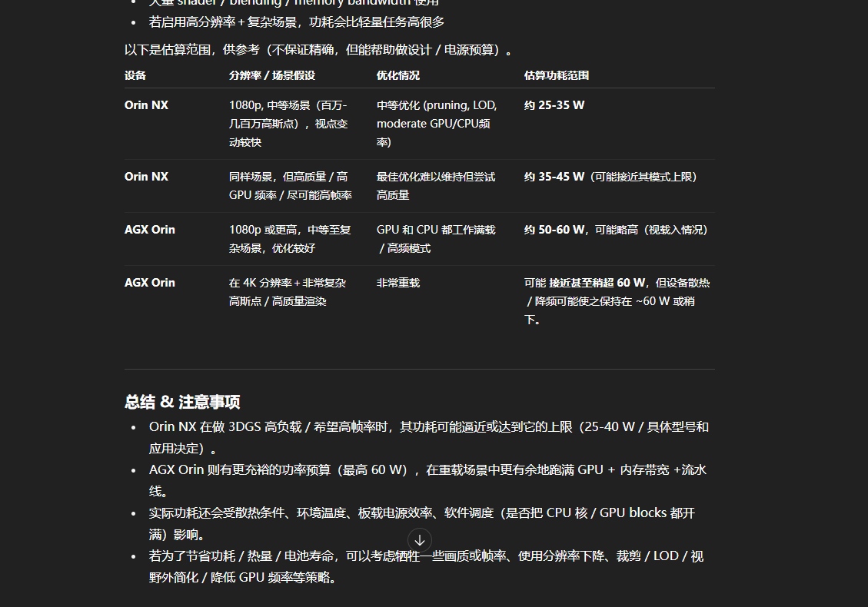Click the Orin NX cell in the 35-45 W row
868x607 pixels.
click(146, 177)
